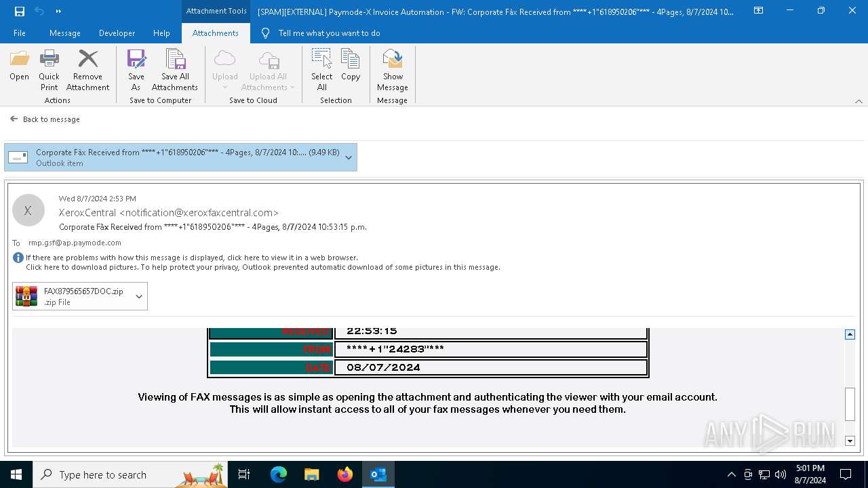The width and height of the screenshot is (868, 488).
Task: Open the Windows Start menu
Action: [x=16, y=474]
